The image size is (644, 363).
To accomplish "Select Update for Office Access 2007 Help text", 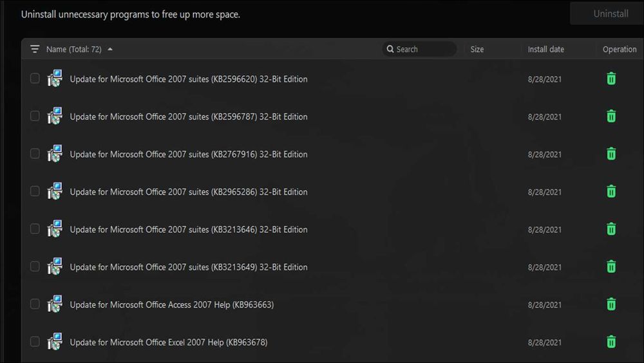I will pyautogui.click(x=172, y=304).
